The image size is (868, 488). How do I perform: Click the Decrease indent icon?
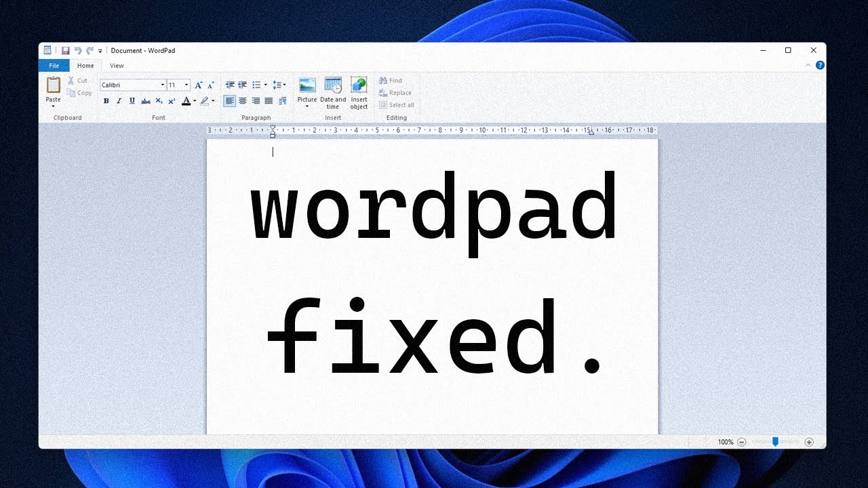(x=230, y=85)
